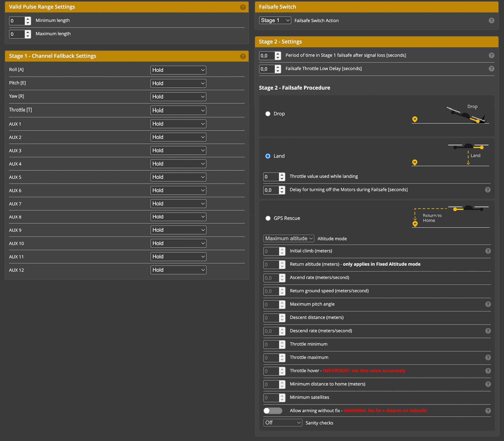Click help icon for motor turn-off delay

[487, 190]
